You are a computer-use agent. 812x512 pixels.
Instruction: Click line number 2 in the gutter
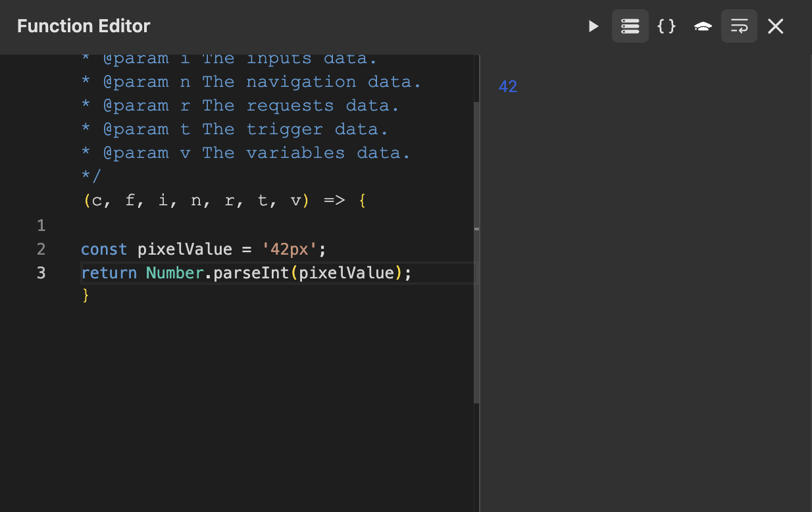(41, 249)
